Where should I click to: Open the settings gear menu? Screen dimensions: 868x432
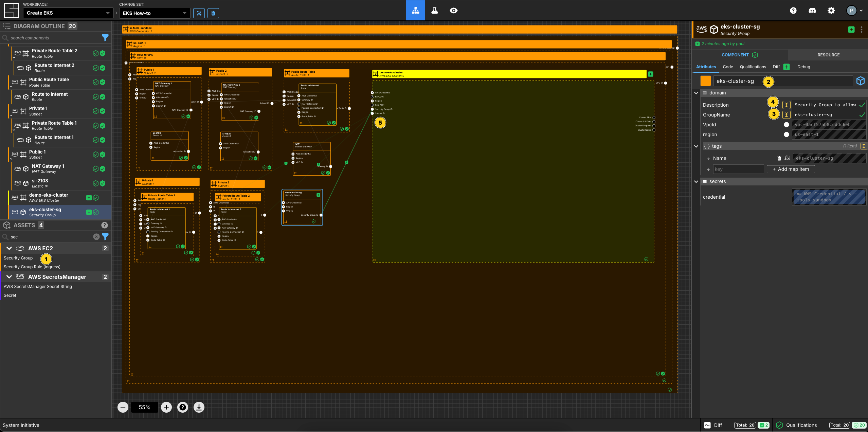point(831,11)
